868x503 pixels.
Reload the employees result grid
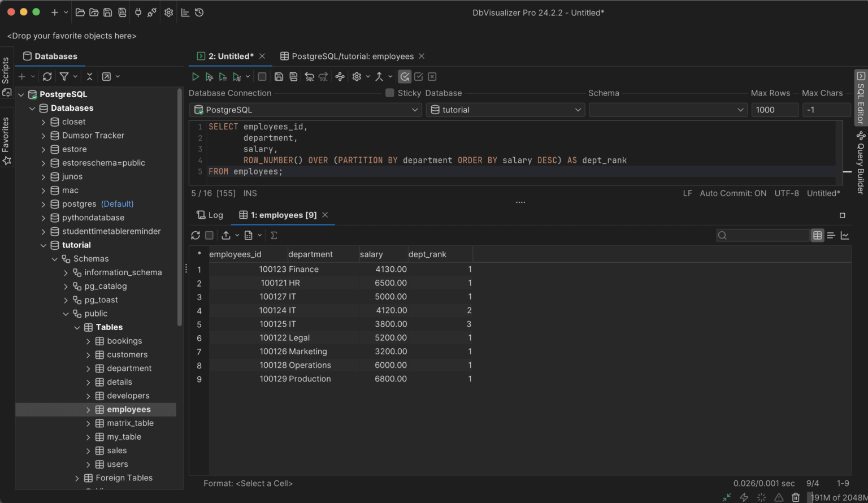point(195,235)
